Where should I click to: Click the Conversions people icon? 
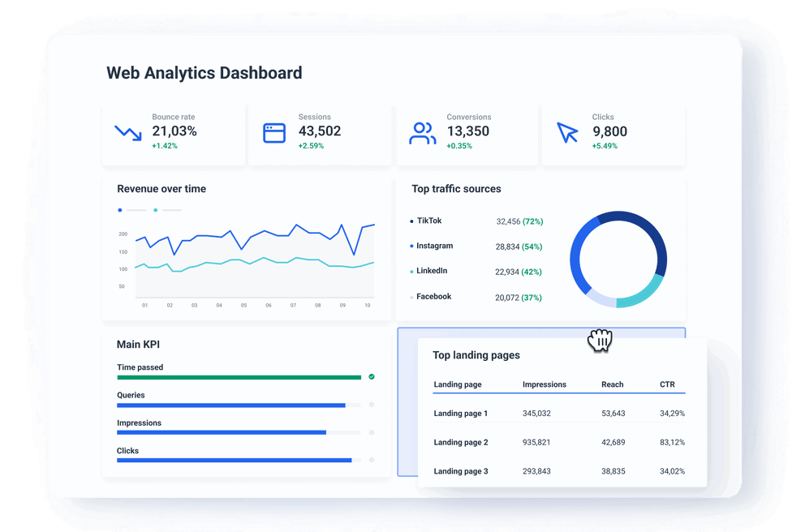tap(422, 132)
